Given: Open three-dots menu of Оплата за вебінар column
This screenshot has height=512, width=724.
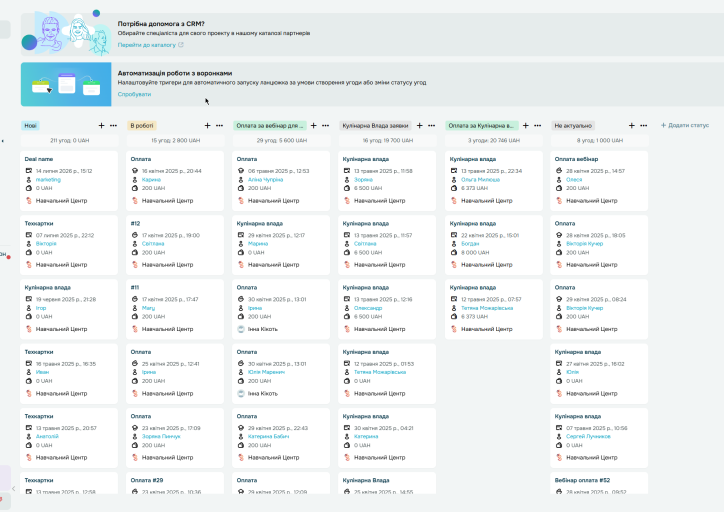Looking at the screenshot, I should pyautogui.click(x=326, y=126).
